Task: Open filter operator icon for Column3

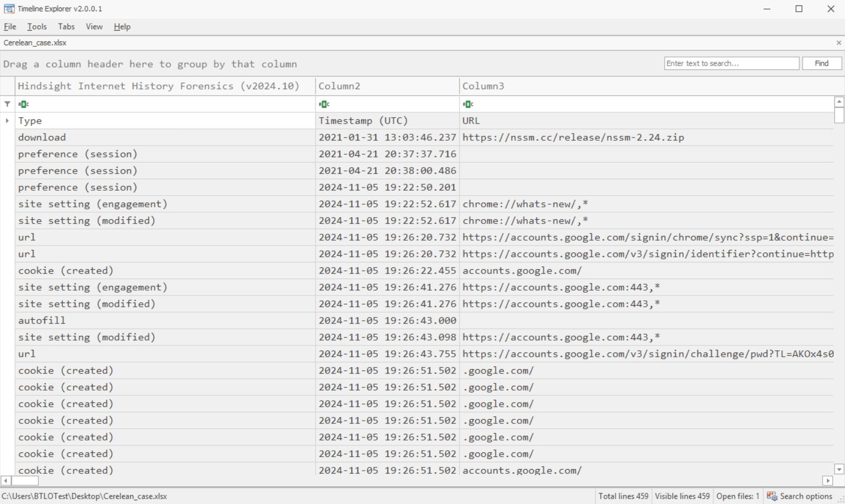Action: coord(468,104)
